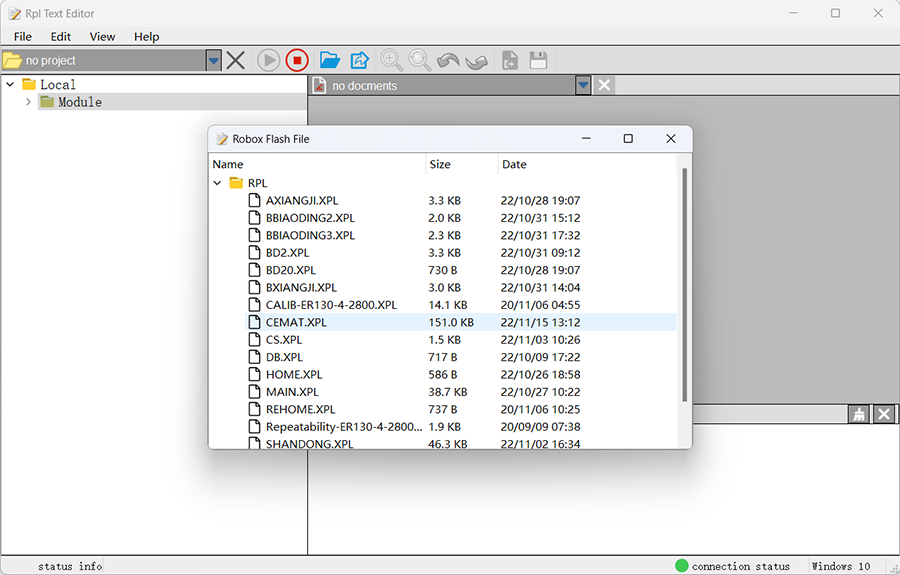Viewport: 900px width, 575px height.
Task: Click the red Stop button in toolbar
Action: (x=297, y=60)
